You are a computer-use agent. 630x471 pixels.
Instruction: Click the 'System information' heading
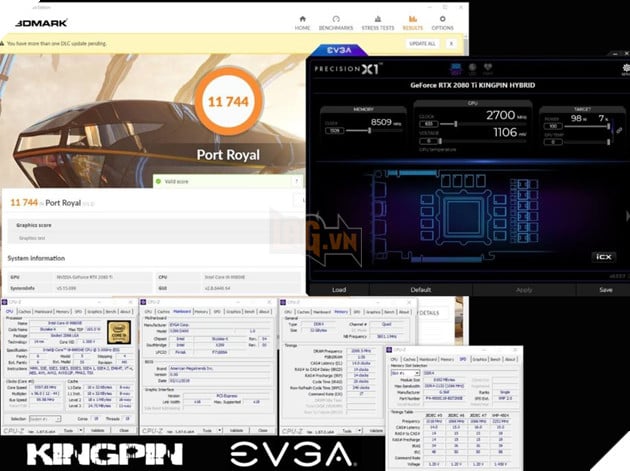(x=36, y=258)
